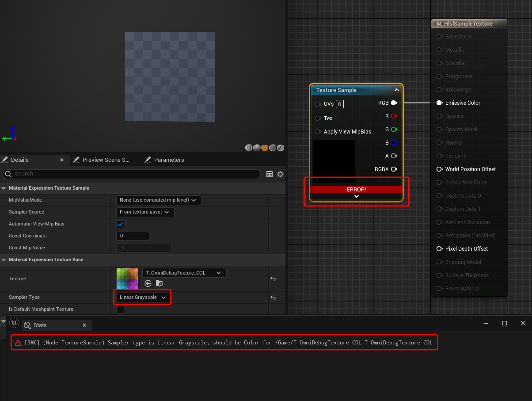The width and height of the screenshot is (532, 401).
Task: Open Details panel settings gear
Action: pyautogui.click(x=280, y=174)
